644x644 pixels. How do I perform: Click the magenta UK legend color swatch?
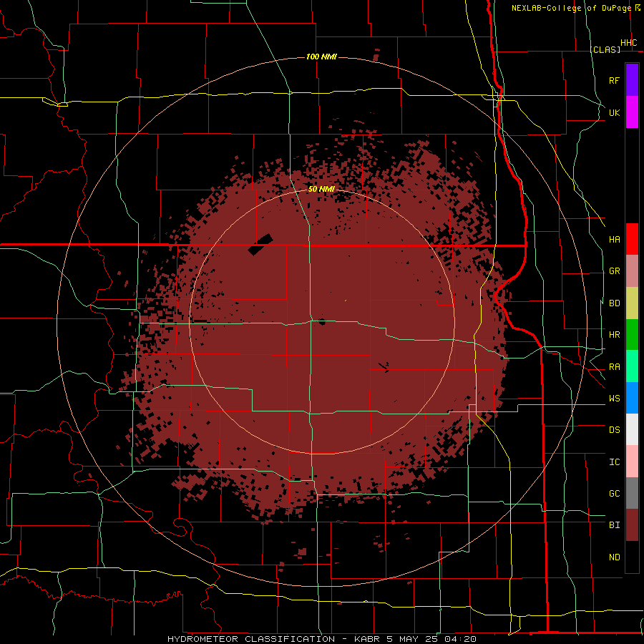[632, 112]
